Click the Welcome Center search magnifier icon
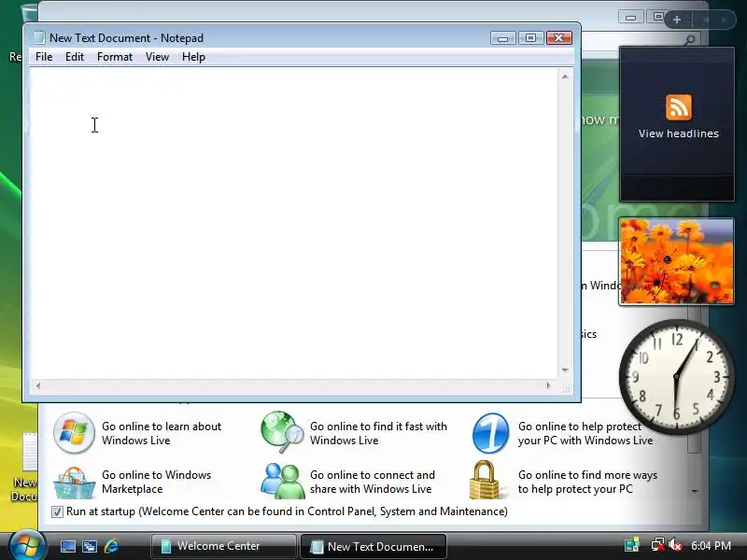747x560 pixels. pyautogui.click(x=689, y=40)
